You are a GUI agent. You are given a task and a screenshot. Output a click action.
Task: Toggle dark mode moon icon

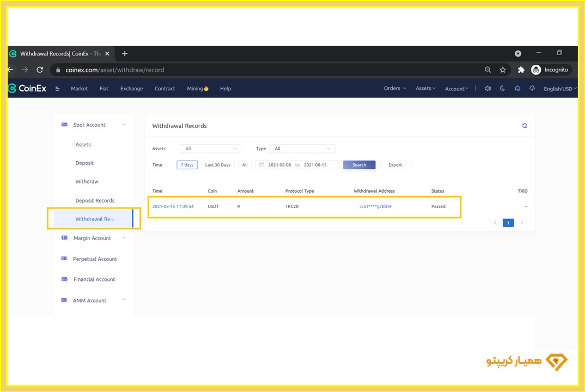tap(502, 89)
